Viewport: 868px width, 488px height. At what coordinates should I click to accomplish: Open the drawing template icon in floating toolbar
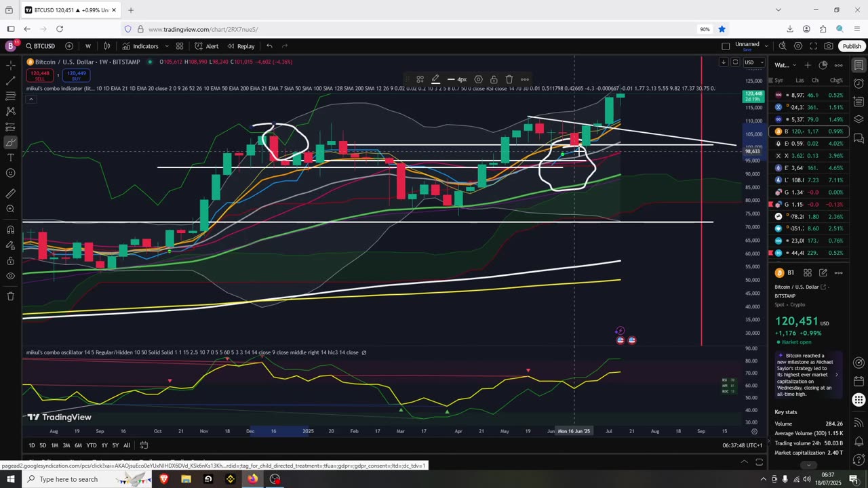pyautogui.click(x=420, y=79)
